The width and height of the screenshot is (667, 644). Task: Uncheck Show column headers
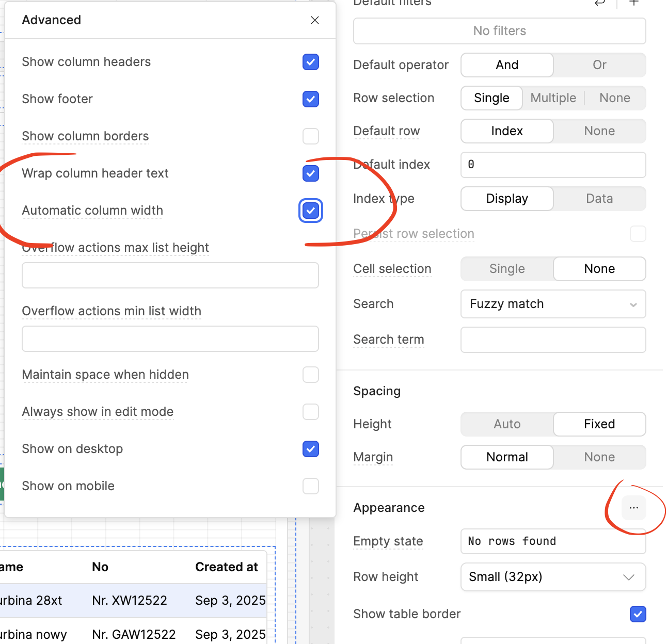coord(311,62)
